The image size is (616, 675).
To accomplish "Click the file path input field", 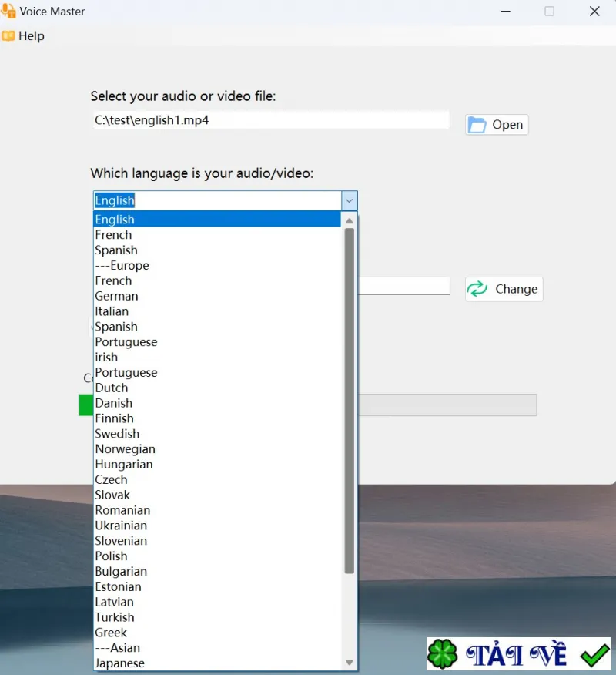I will (x=272, y=120).
